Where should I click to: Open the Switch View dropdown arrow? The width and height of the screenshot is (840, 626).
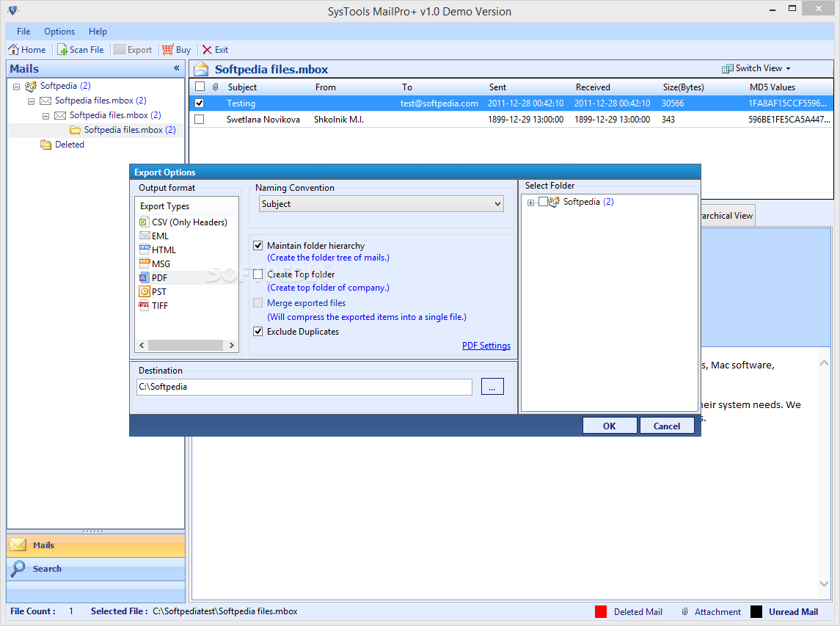click(x=788, y=68)
